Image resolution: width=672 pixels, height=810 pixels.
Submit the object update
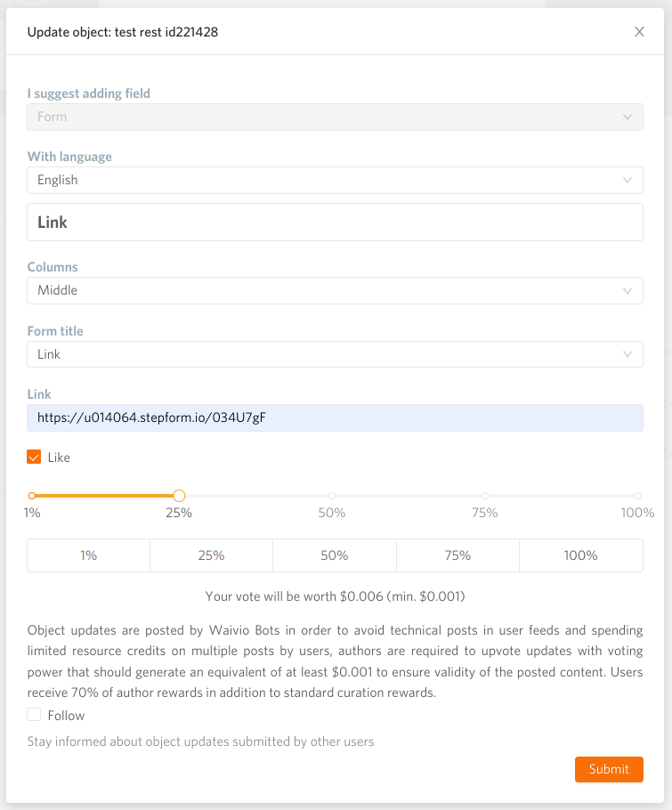[609, 769]
